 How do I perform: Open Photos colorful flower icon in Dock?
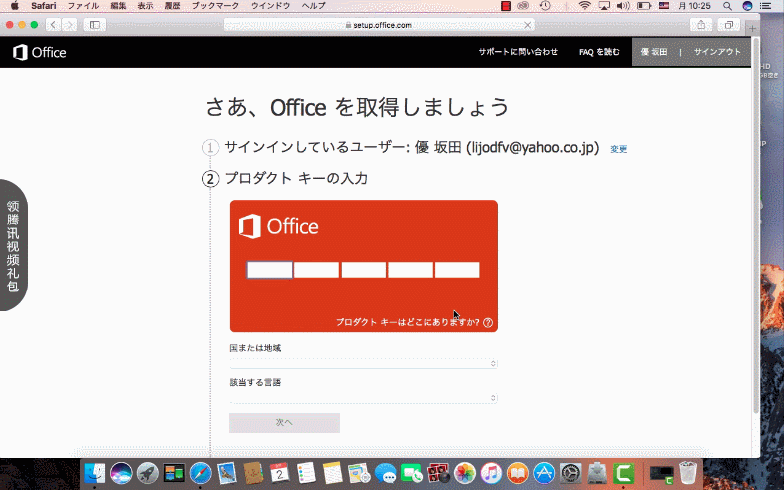(465, 472)
